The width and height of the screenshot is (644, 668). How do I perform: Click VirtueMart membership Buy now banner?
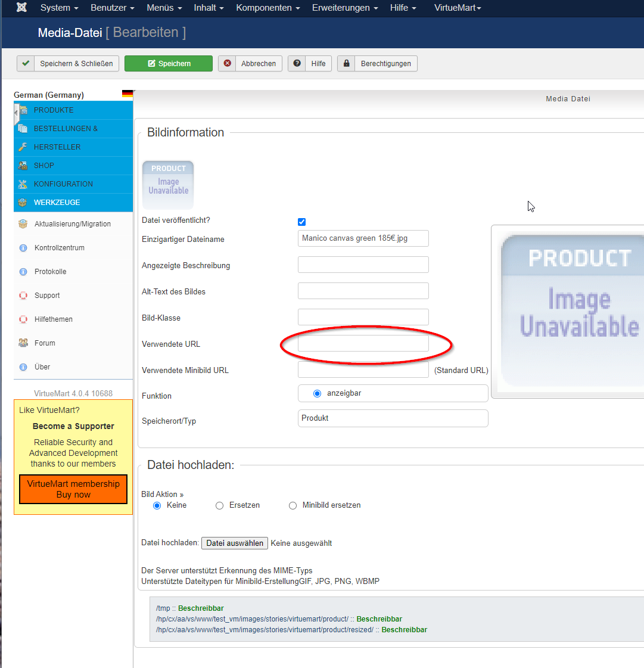pyautogui.click(x=73, y=489)
